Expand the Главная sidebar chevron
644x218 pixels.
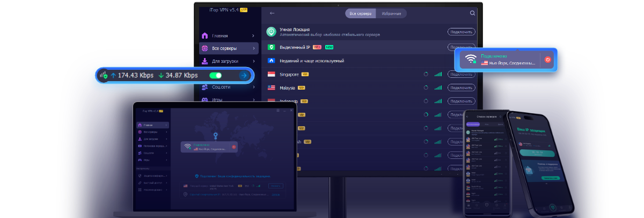coord(253,35)
